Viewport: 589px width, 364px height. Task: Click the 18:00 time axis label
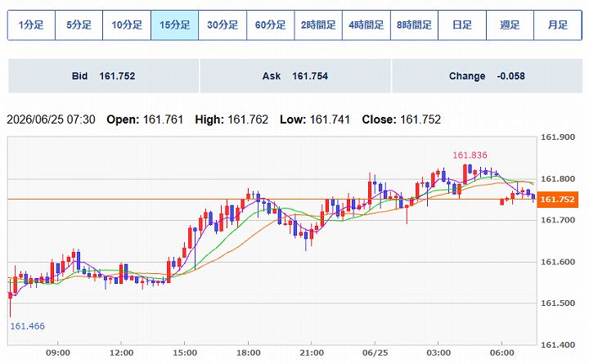pyautogui.click(x=249, y=353)
